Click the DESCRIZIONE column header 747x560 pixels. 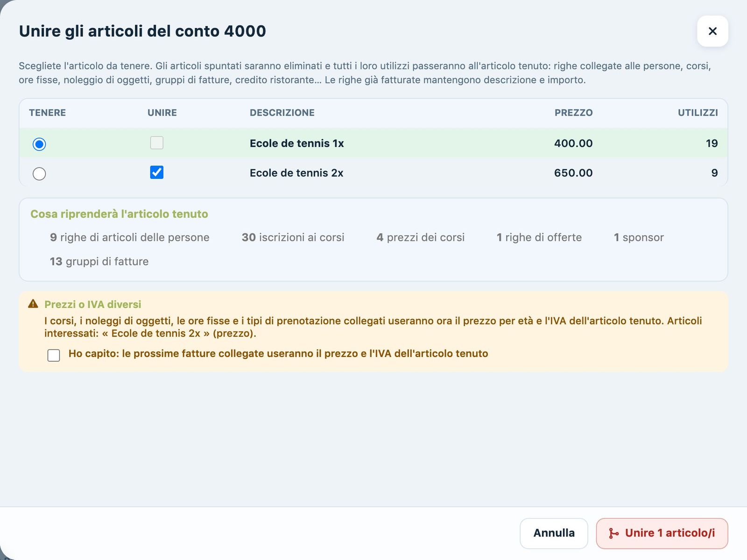click(282, 113)
